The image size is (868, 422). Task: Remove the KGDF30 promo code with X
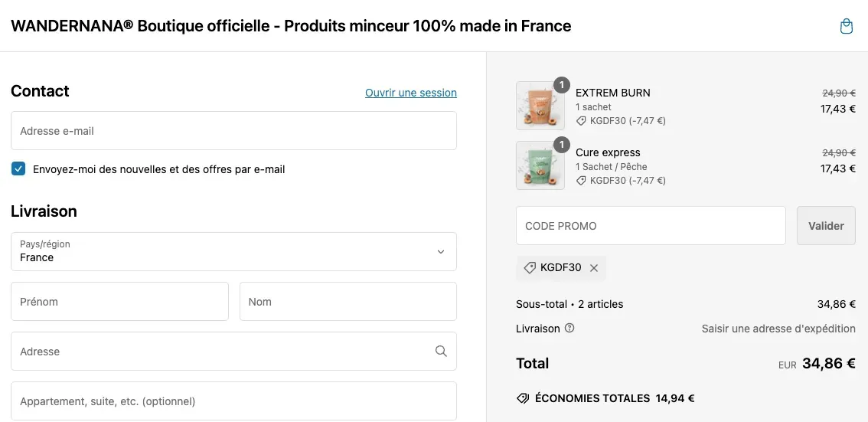[x=594, y=268]
